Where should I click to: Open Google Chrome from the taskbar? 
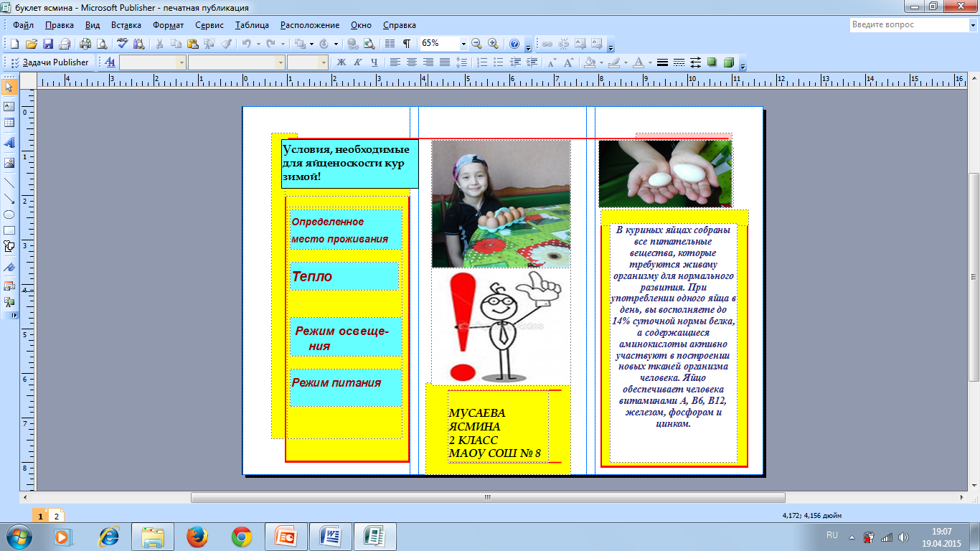click(x=242, y=536)
